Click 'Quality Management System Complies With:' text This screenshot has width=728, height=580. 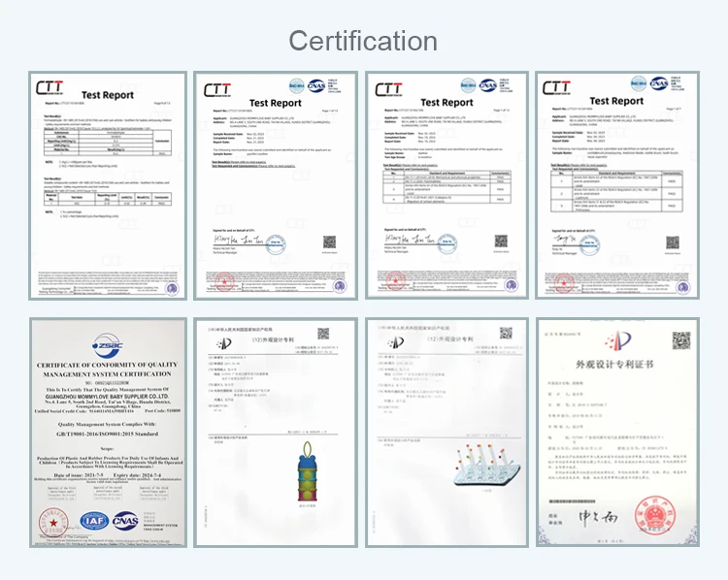point(107,424)
